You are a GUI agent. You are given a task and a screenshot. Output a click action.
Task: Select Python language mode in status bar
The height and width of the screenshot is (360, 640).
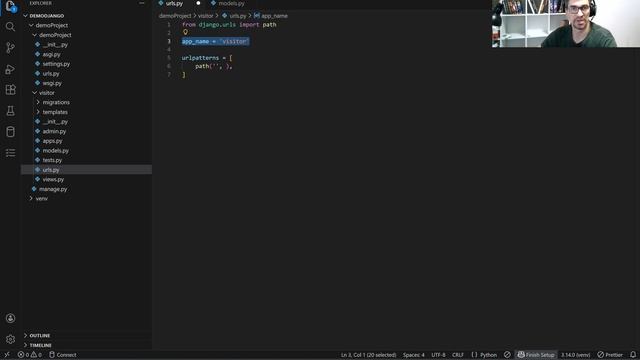[488, 355]
